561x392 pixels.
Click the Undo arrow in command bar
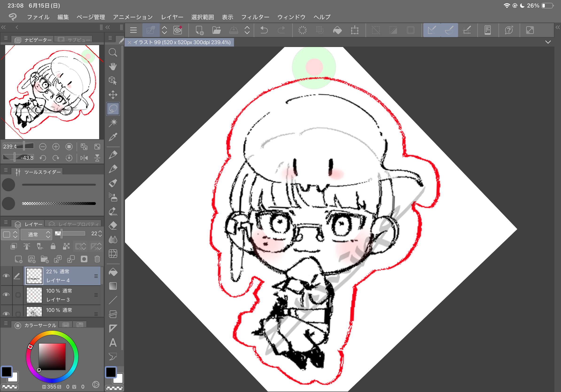tap(264, 30)
